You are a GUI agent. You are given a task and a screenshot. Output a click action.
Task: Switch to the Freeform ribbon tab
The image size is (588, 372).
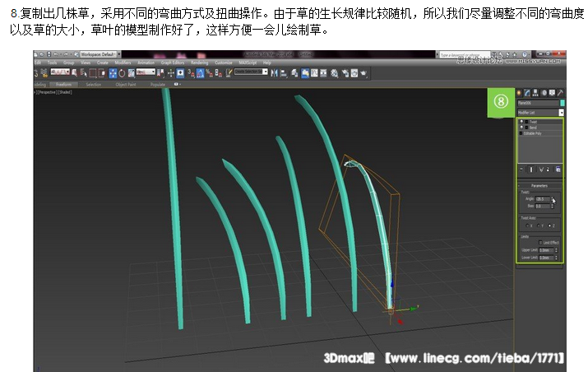[x=64, y=85]
